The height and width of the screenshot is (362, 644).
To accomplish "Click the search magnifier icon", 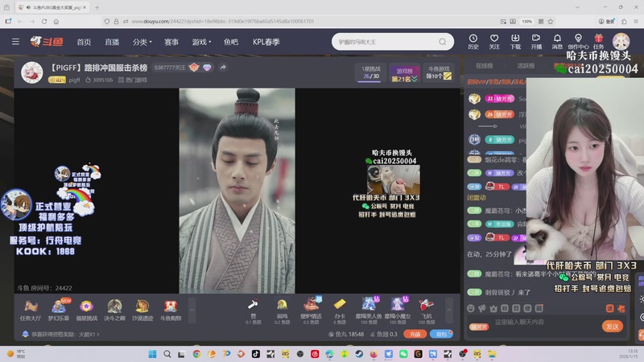I will 442,42.
